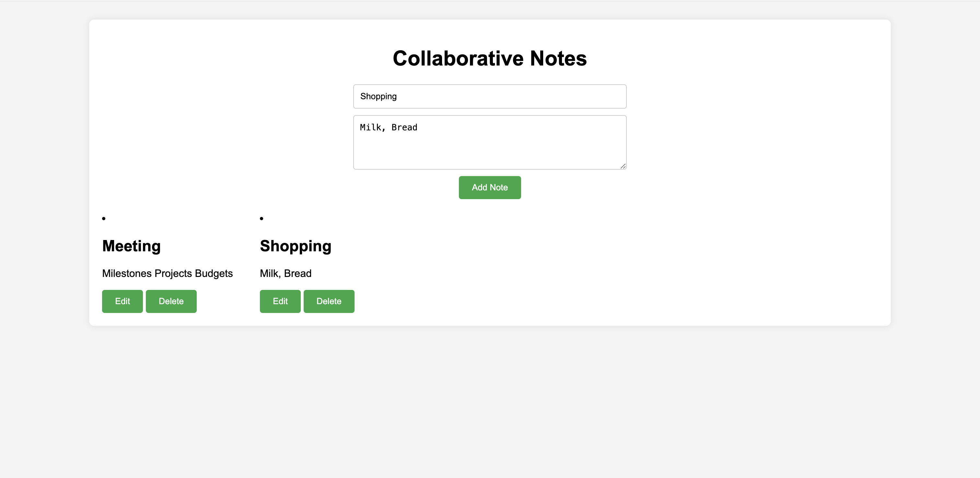The width and height of the screenshot is (980, 478).
Task: Click the Collaborative Notes heading
Action: [x=490, y=58]
